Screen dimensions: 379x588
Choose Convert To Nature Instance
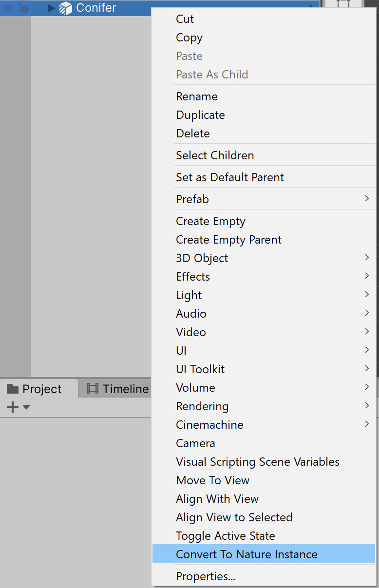(246, 554)
